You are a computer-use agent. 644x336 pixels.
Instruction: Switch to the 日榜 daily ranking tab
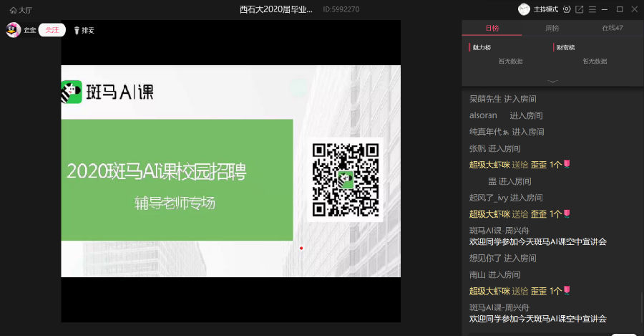[x=492, y=29]
